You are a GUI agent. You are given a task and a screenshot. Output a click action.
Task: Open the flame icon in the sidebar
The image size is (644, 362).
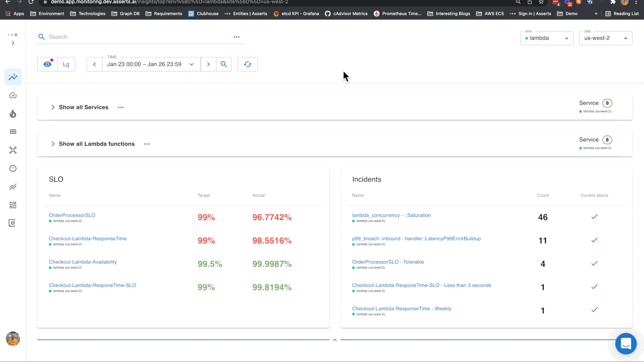13,114
